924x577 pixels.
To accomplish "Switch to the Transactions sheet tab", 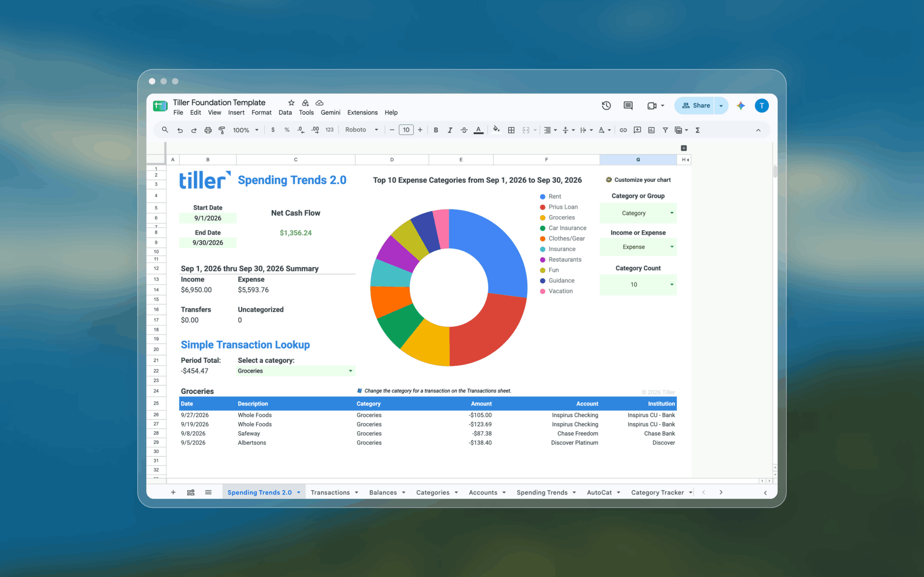I will [x=334, y=492].
